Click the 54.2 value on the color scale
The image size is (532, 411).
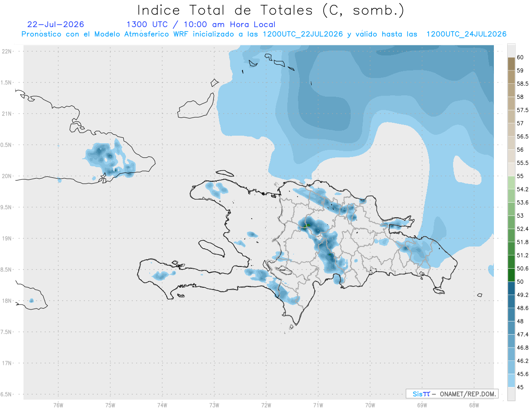coord(523,189)
